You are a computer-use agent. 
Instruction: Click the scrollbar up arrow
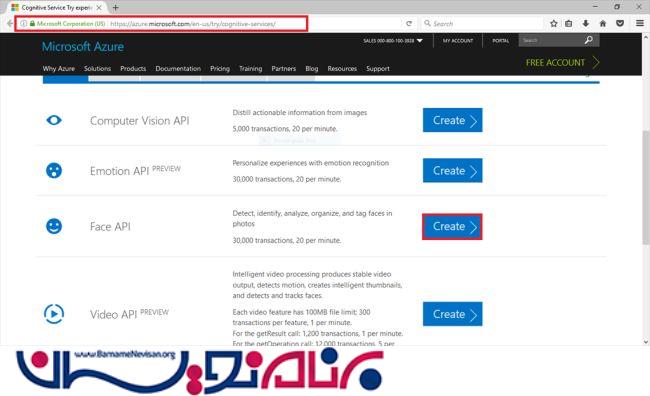[x=645, y=37]
